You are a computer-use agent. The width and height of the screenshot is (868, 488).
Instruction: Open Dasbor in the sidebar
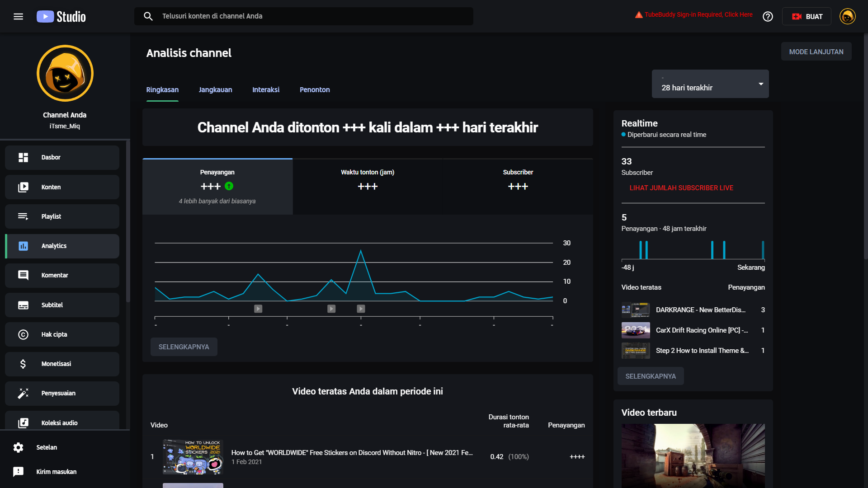(62, 158)
